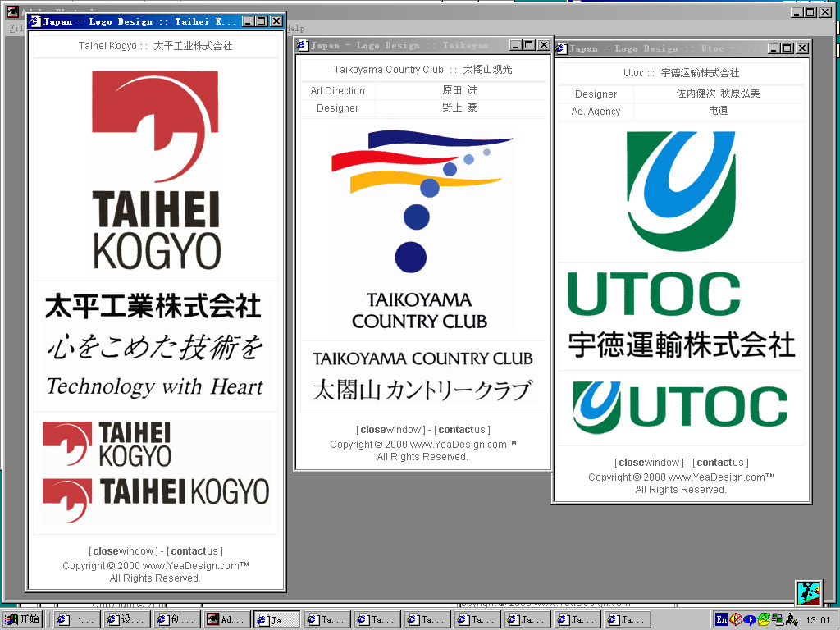Viewport: 840px width, 630px height.
Task: Click the horizontal UTOC logo with emblem
Action: coord(681,408)
